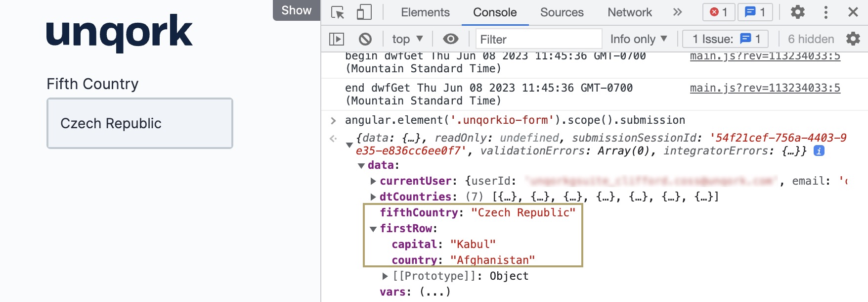Open the DevTools three-dot menu
This screenshot has width=868, height=302.
(x=825, y=12)
